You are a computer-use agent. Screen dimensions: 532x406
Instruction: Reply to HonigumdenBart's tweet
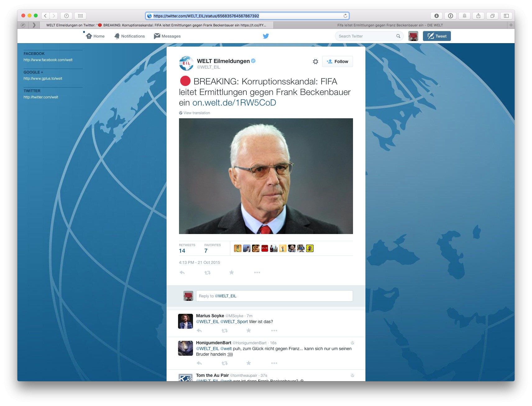pos(199,363)
